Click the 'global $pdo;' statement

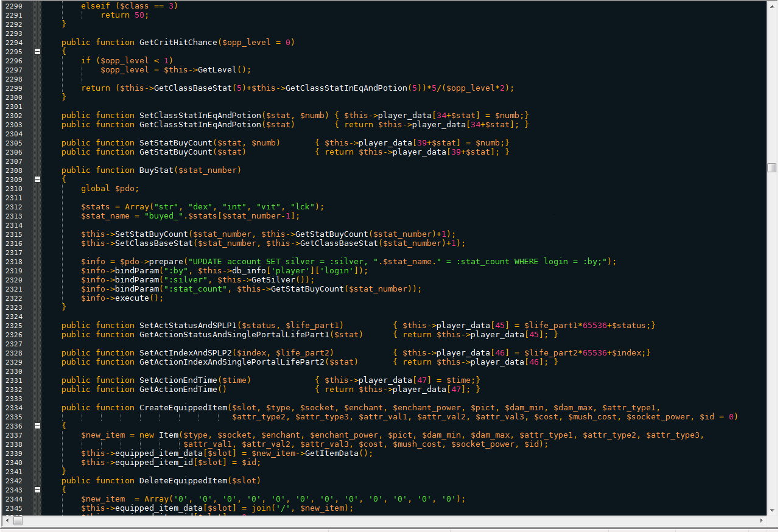coord(110,189)
